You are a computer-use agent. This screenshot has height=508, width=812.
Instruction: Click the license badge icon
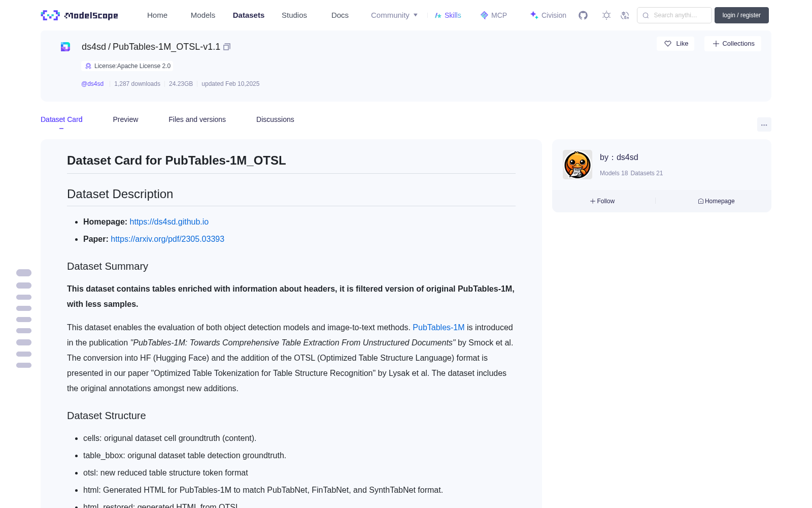(88, 66)
